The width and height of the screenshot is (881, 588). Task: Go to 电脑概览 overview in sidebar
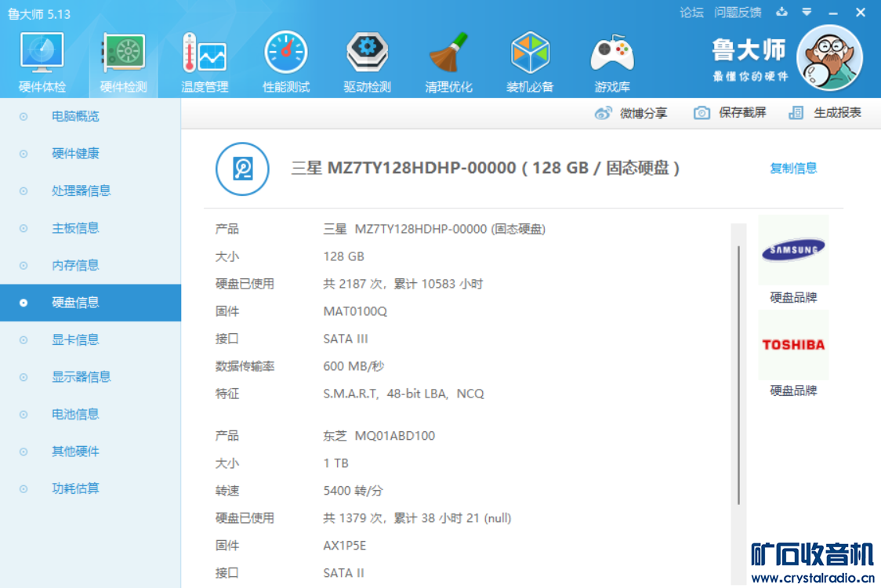click(x=75, y=116)
